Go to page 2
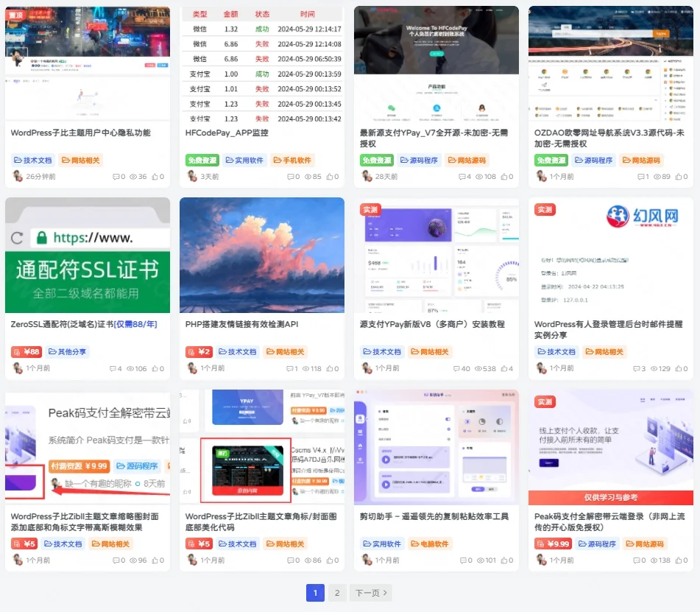700x612 pixels. click(x=337, y=593)
